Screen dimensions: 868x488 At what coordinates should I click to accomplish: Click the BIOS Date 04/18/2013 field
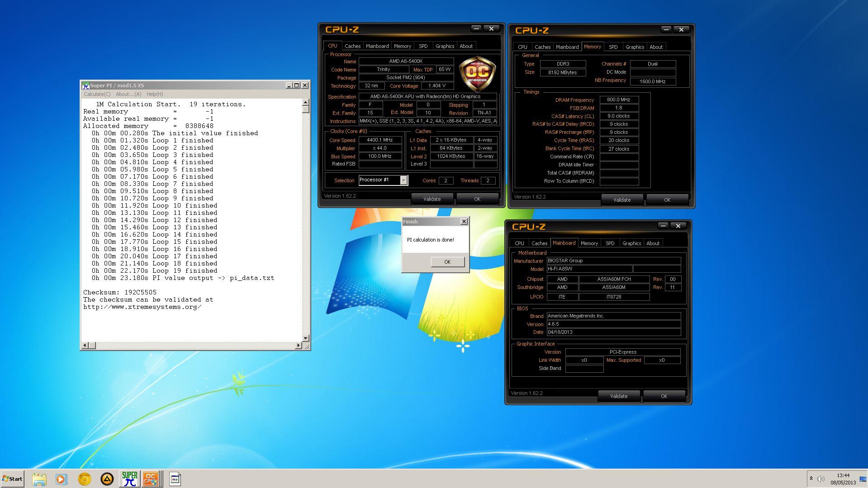(613, 332)
